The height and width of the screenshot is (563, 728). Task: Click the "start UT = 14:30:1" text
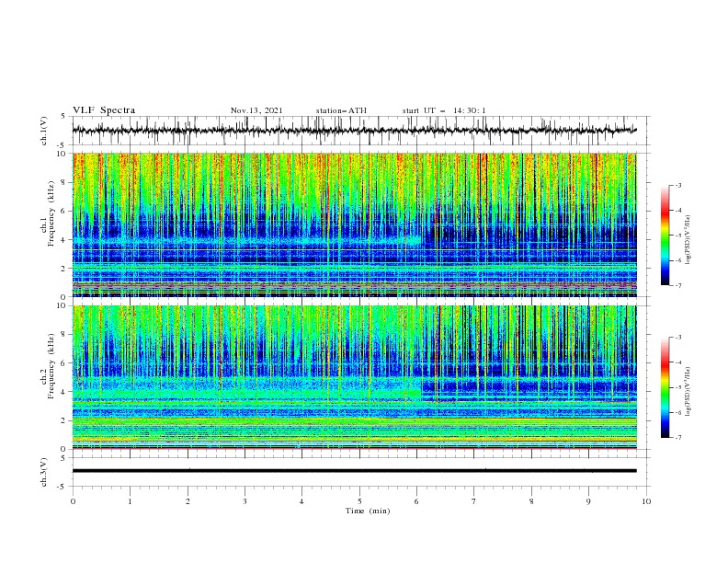[x=444, y=110]
